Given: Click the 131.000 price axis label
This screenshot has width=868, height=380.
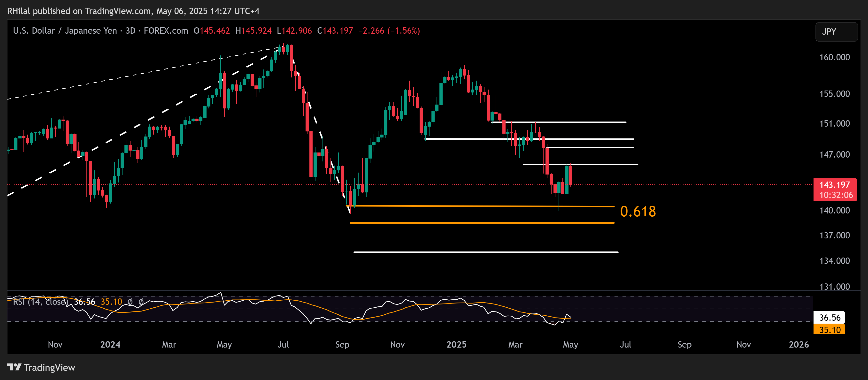Looking at the screenshot, I should click(x=834, y=286).
